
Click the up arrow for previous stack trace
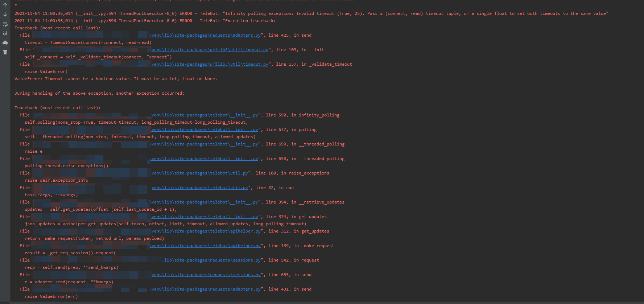5,5
